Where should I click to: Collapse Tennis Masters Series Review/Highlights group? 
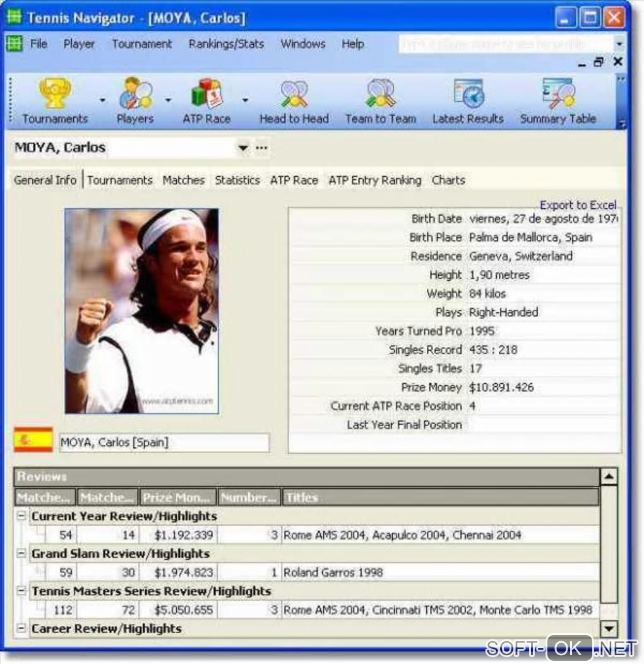point(21,590)
